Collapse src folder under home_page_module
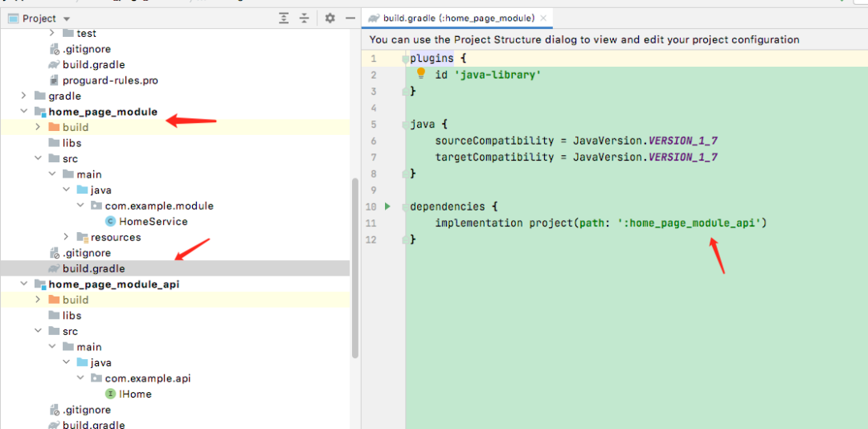Viewport: 868px width, 429px height. (39, 158)
